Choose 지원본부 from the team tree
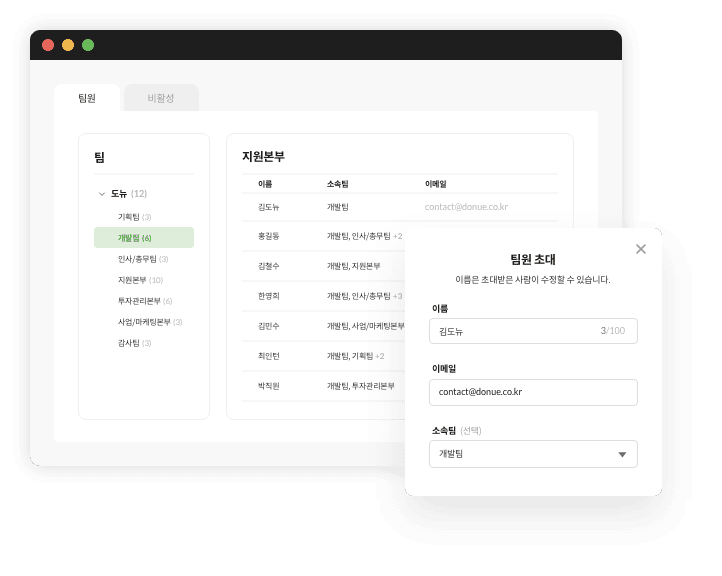Screen dimensions: 722x576 pos(140,280)
